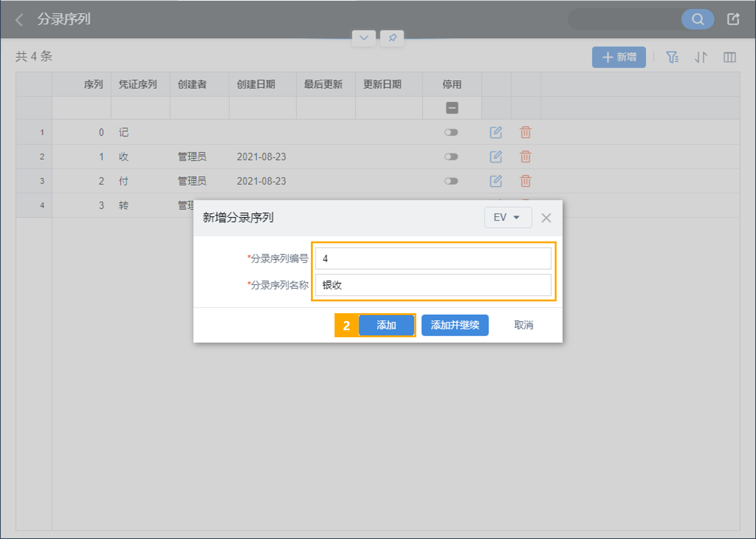Edit the 收 row

pos(496,157)
